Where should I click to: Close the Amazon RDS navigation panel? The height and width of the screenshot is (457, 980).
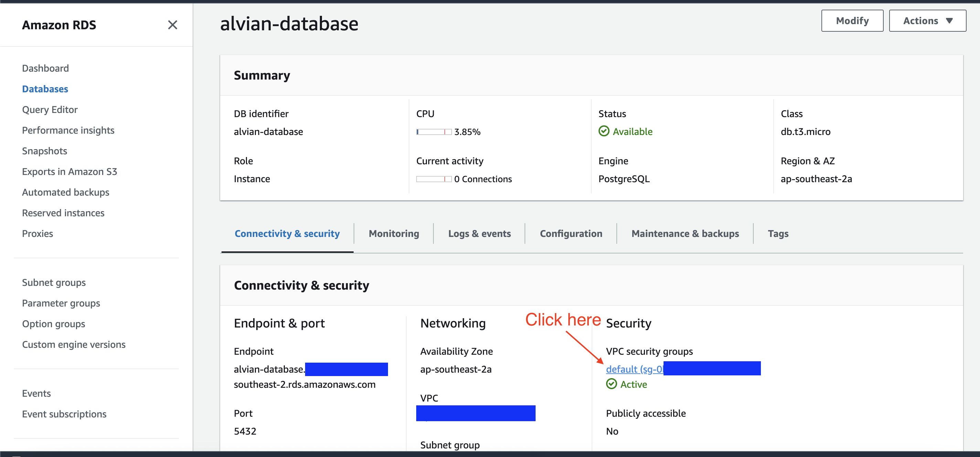[x=173, y=24]
